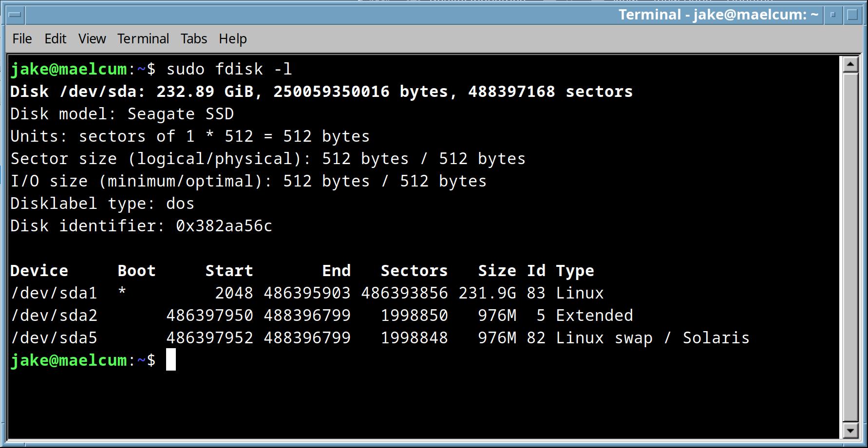Show the Tabs menu
Viewport: 868px width, 448px height.
click(x=194, y=39)
